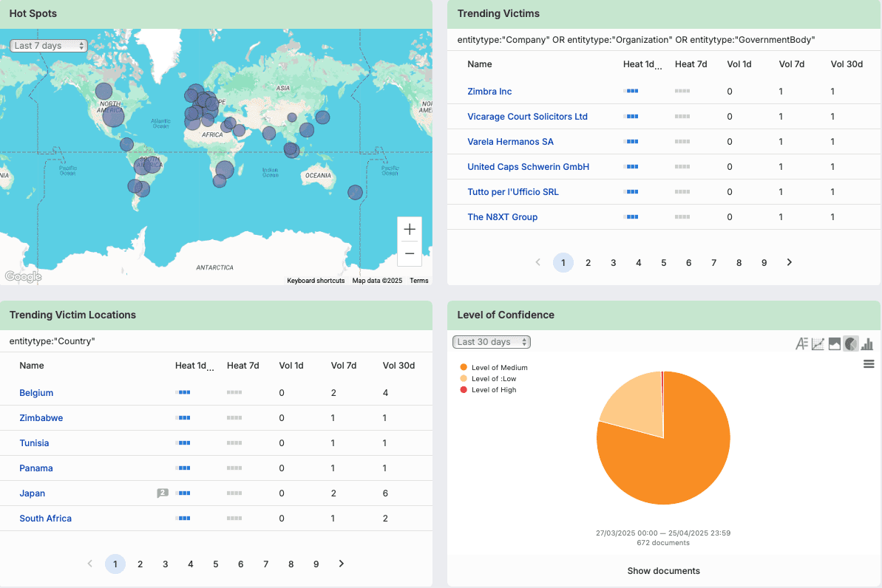Screen dimensions: 882x588
Task: Click Heat 1d indicator for Belgium
Action: coord(183,392)
